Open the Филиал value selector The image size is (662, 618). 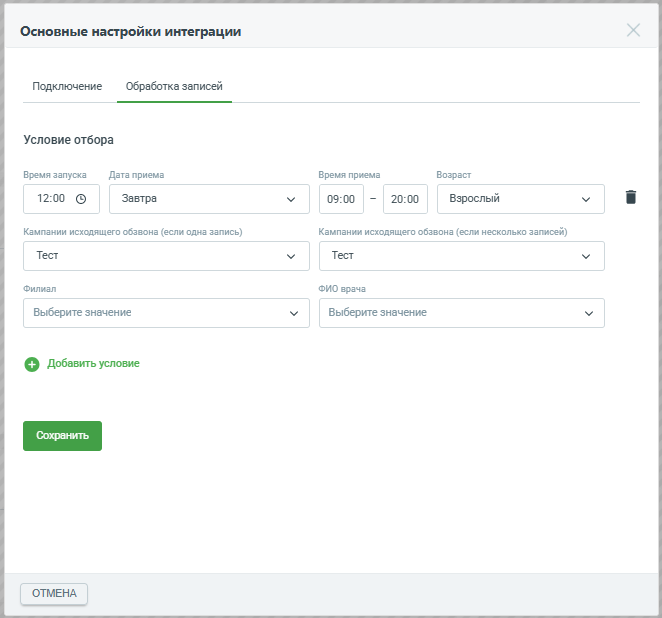coord(166,313)
